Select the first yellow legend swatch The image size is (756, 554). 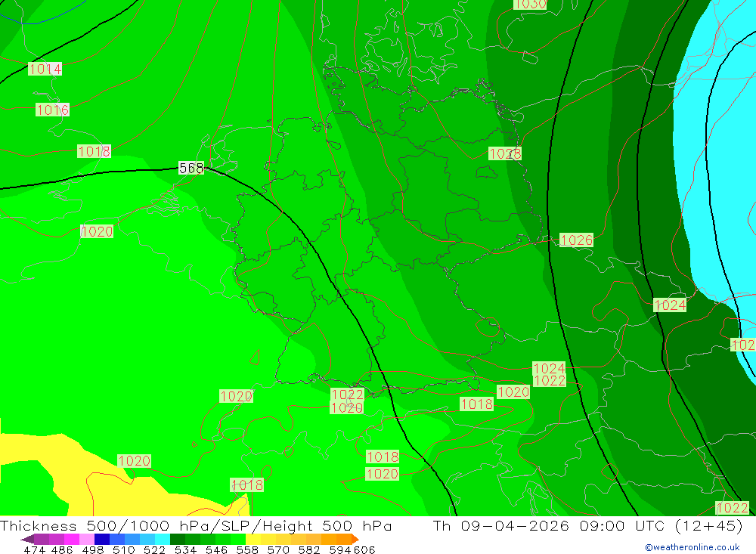click(253, 539)
